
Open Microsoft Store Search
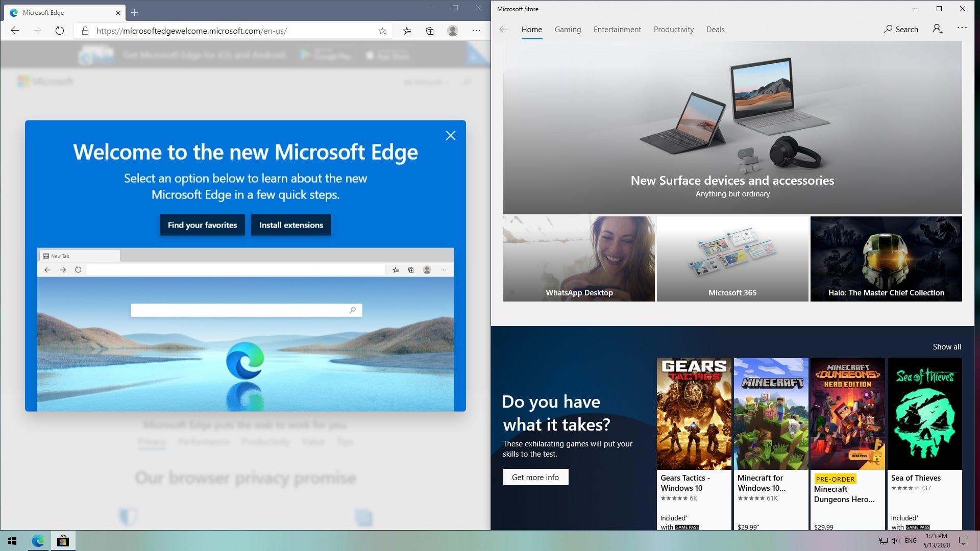901,29
